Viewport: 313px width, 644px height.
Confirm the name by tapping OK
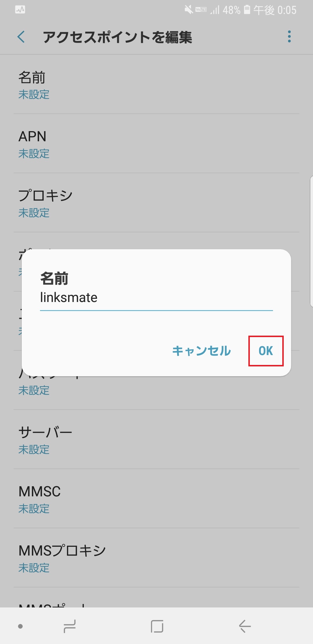(x=265, y=351)
